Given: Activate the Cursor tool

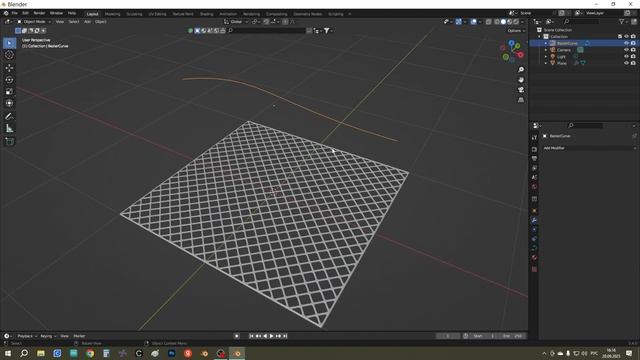Looking at the screenshot, I should (x=9, y=55).
